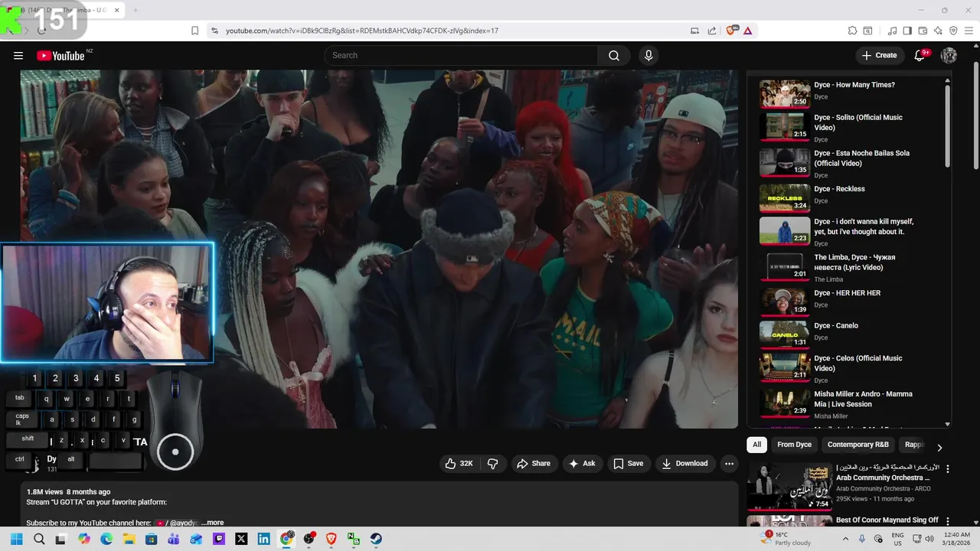This screenshot has width=980, height=551.
Task: Open Brave VPN shield icon
Action: coord(953,31)
